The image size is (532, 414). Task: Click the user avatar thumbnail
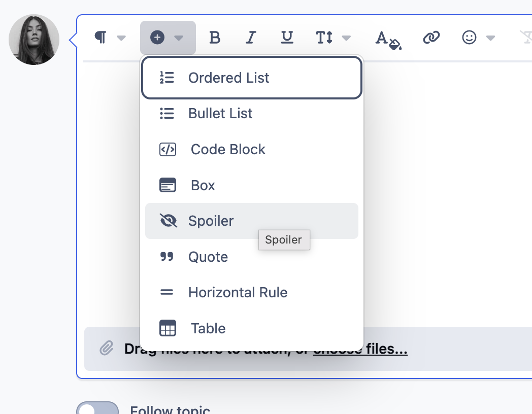(x=34, y=40)
